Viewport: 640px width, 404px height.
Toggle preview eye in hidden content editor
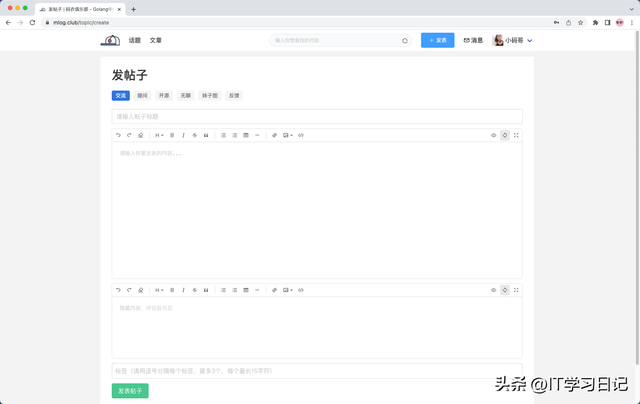493,290
